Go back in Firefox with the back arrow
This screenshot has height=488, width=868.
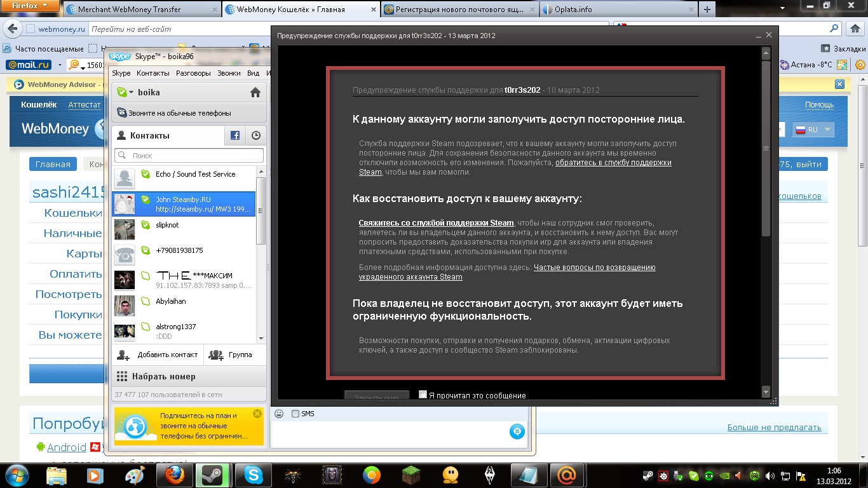12,29
